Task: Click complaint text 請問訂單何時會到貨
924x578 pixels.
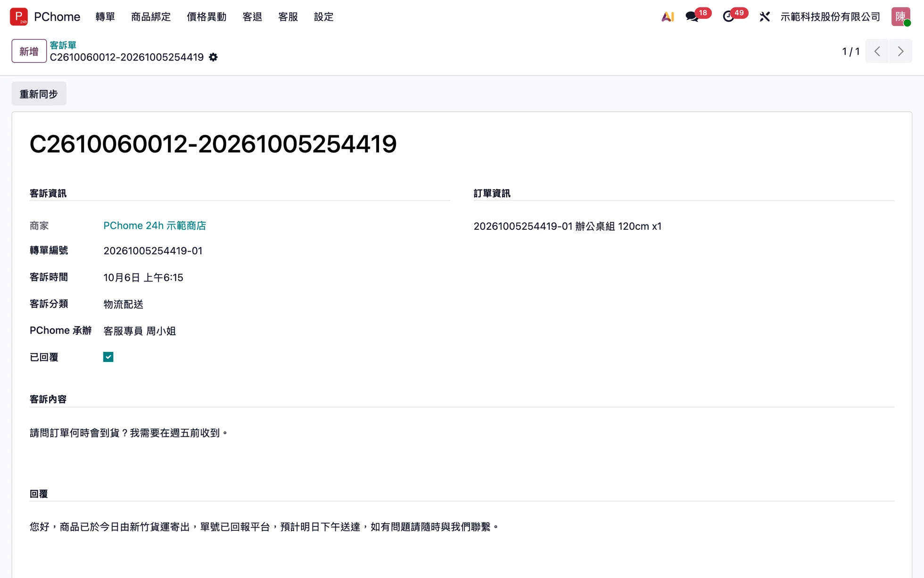Action: click(129, 433)
